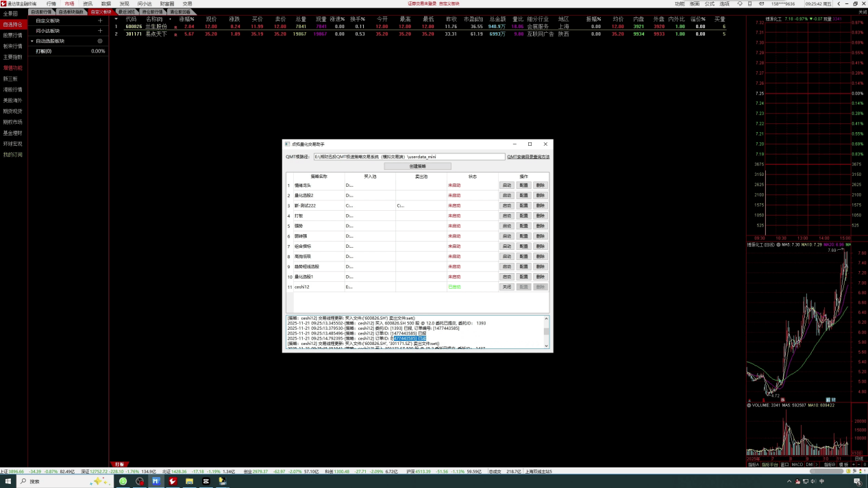The width and height of the screenshot is (868, 488).
Task: Select 板块行情 in the left sidebar
Action: tap(12, 46)
